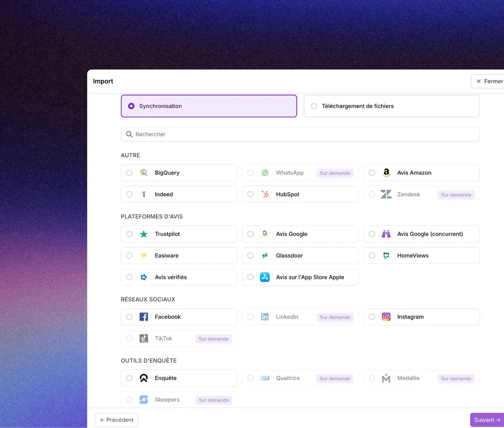Click the HomeViews logo icon

tap(386, 256)
